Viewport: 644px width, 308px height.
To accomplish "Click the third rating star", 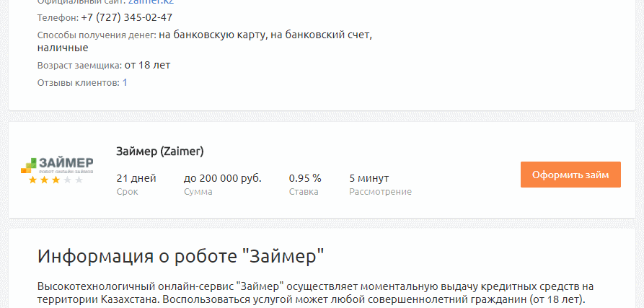I will pos(56,180).
